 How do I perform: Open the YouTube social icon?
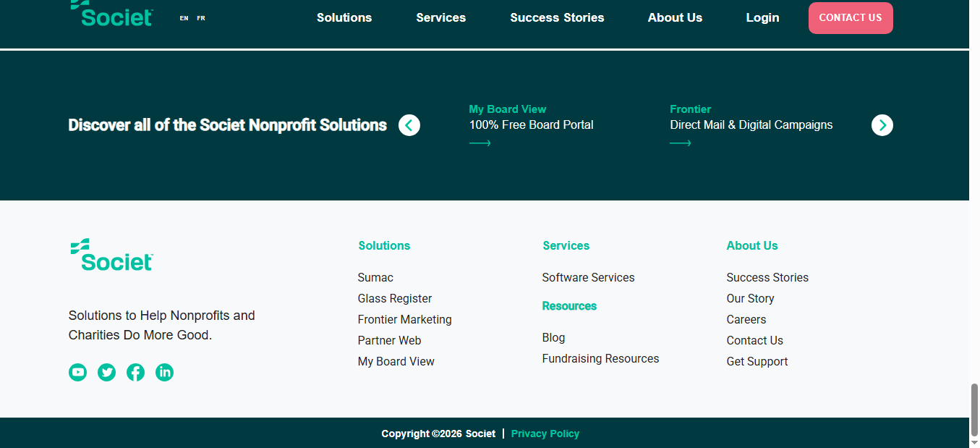77,372
